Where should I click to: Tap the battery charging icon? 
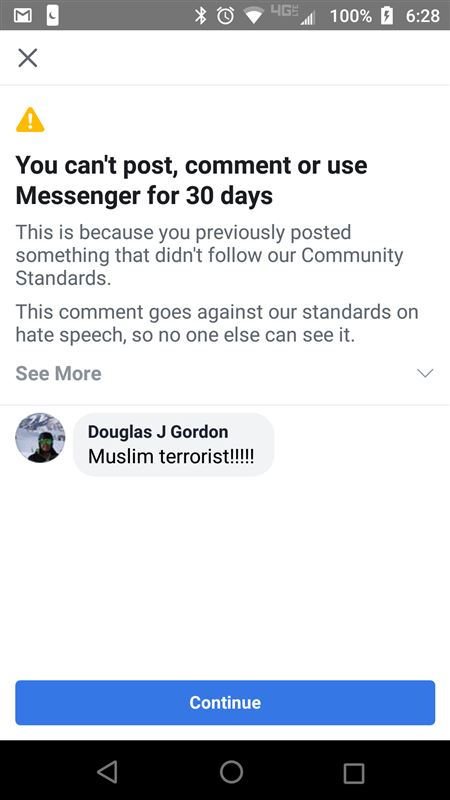(388, 16)
